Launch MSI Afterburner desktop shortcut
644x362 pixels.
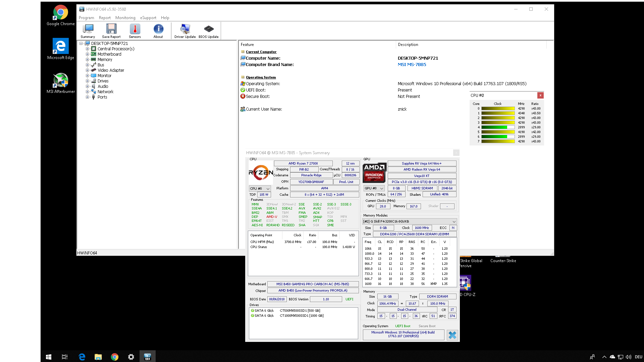tap(61, 83)
